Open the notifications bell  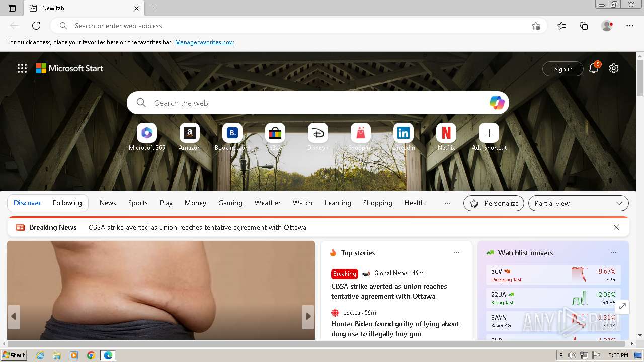(594, 68)
